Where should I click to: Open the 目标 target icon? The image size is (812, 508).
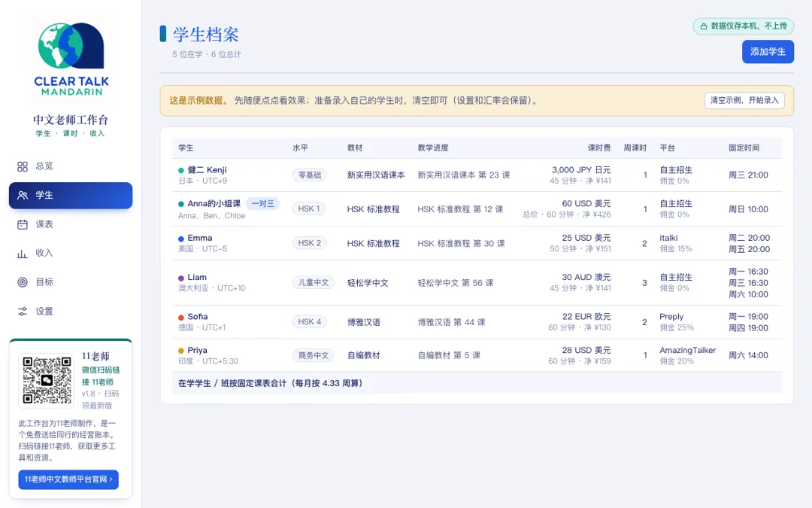(23, 282)
